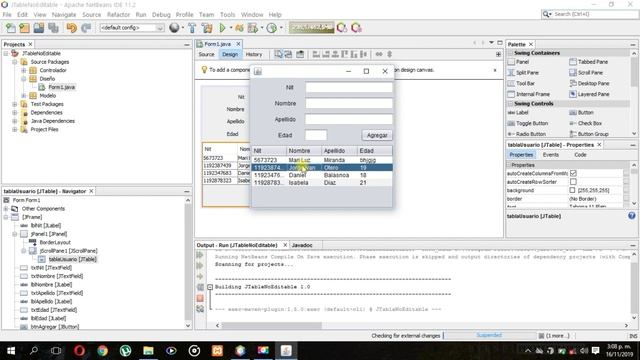Viewport: 640px width, 360px height.
Task: Toggle autoCreateColumnsFromModel checkbox
Action: [x=573, y=173]
